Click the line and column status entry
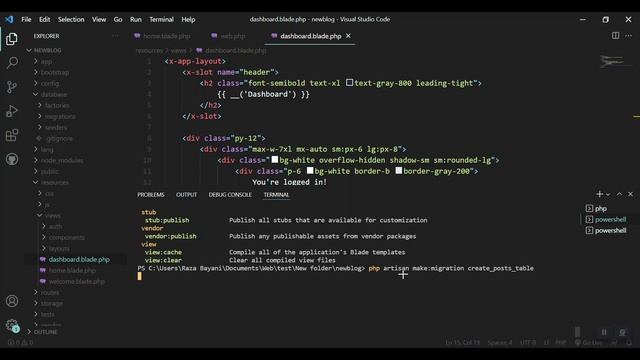Screen dimensions: 640x360 [462, 343]
